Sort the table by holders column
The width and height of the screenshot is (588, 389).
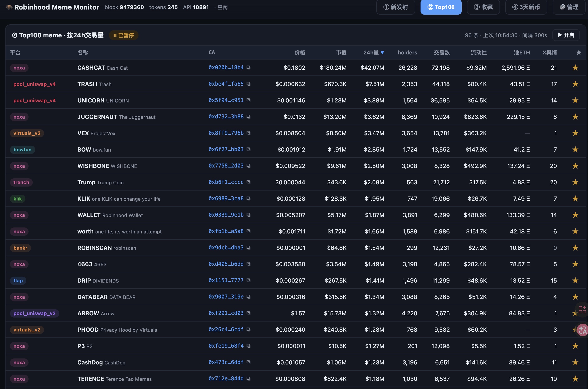[407, 53]
